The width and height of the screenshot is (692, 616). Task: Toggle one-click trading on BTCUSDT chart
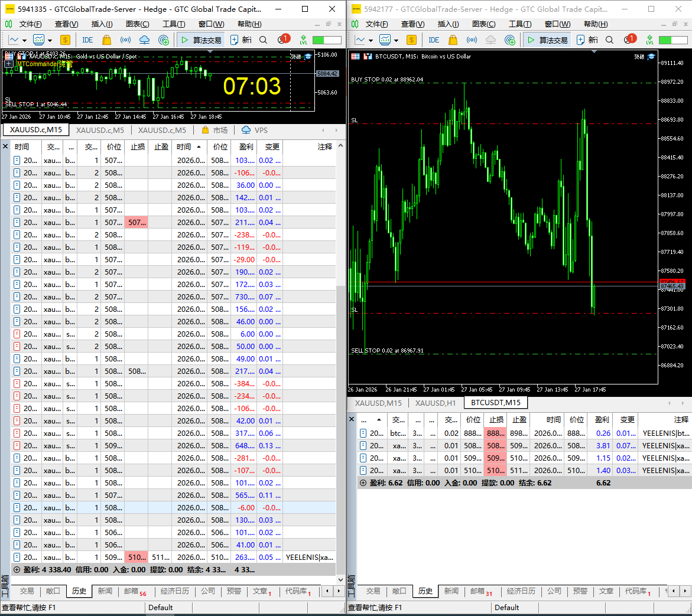355,56
